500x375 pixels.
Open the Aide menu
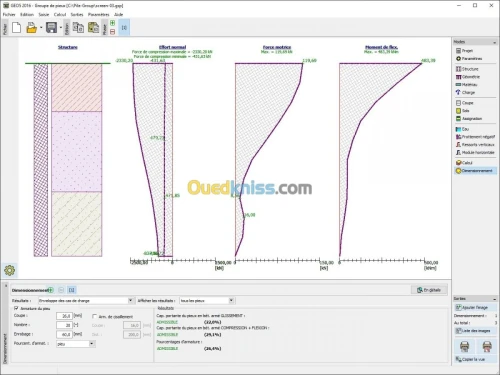point(118,14)
